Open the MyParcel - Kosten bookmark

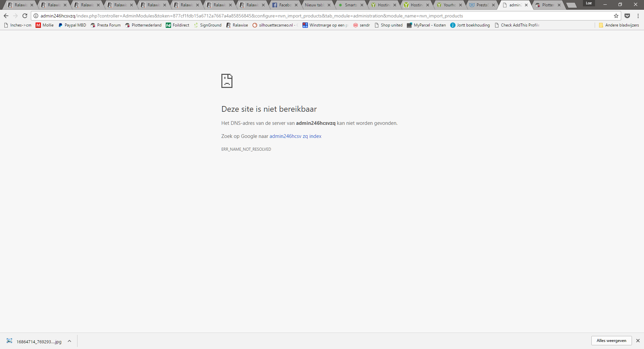point(426,25)
